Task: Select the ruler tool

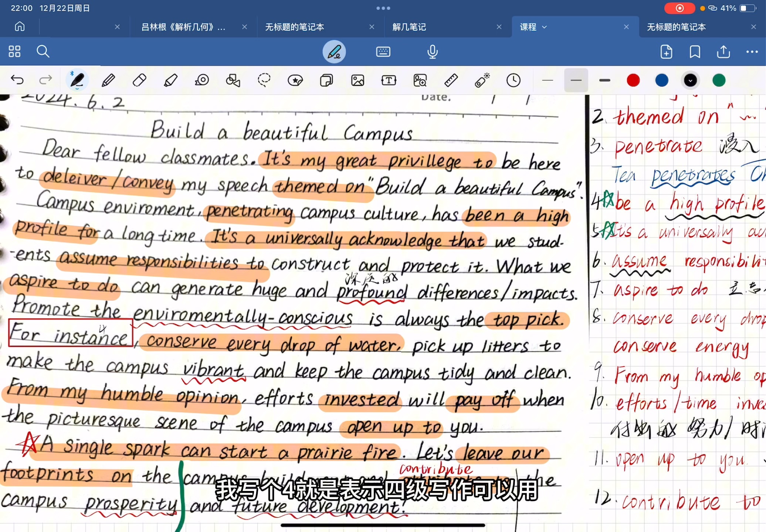Action: pyautogui.click(x=451, y=80)
